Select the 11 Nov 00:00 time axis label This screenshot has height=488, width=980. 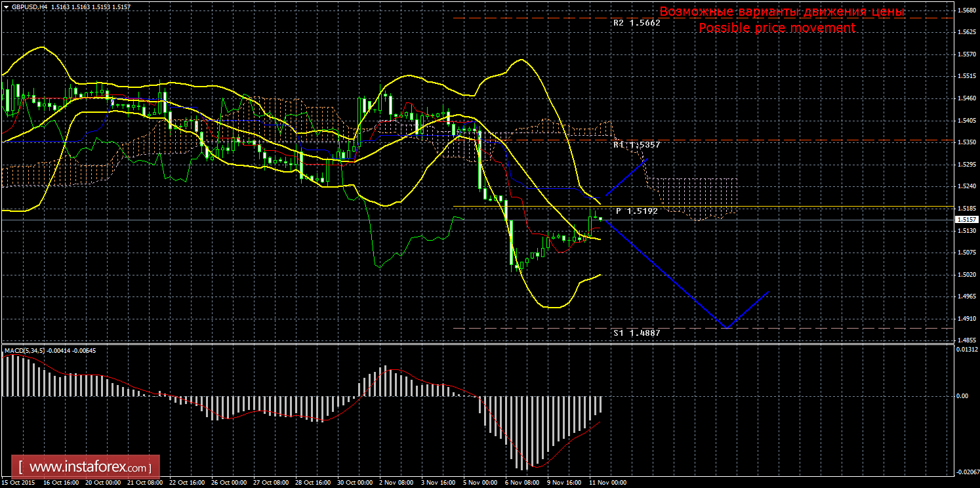[607, 483]
